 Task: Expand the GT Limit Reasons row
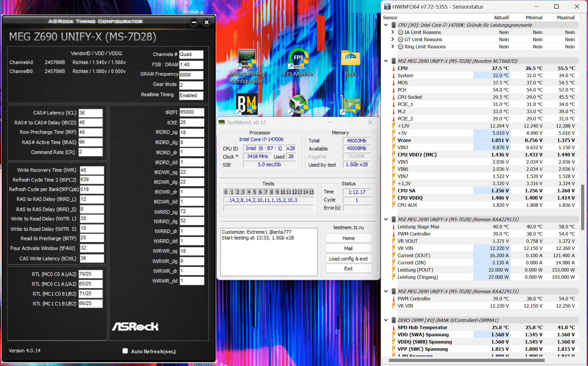(393, 39)
